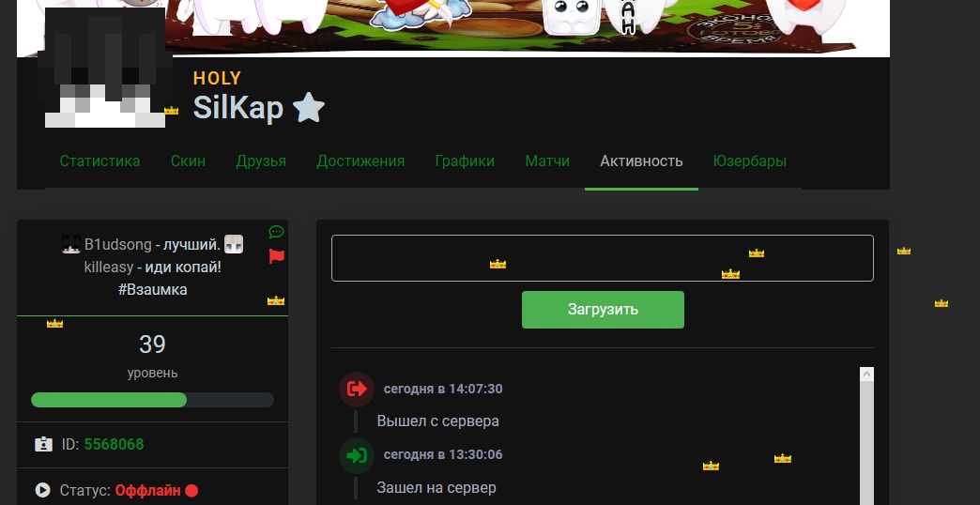Image resolution: width=980 pixels, height=505 pixels.
Task: Click the red offline status dot
Action: point(191,491)
